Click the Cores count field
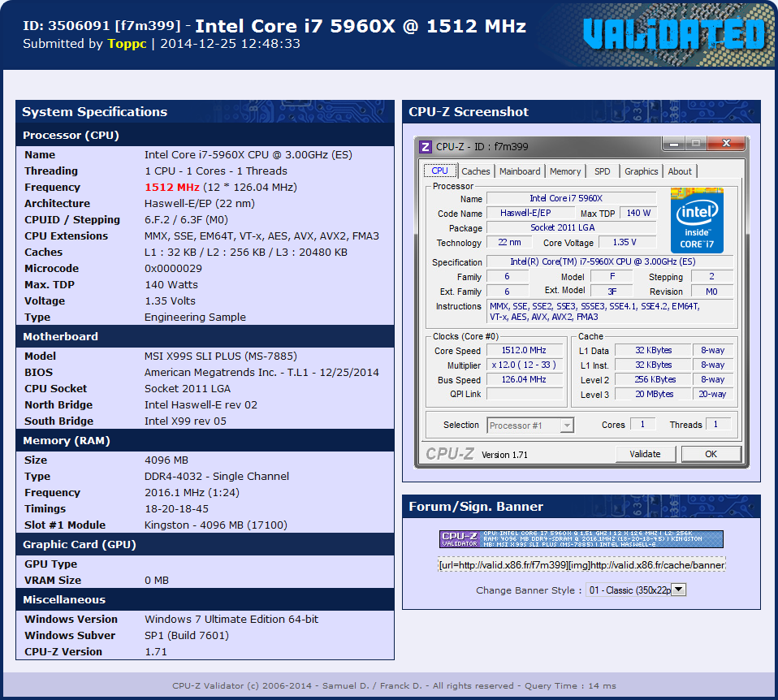This screenshot has height=700, width=778. (x=642, y=424)
